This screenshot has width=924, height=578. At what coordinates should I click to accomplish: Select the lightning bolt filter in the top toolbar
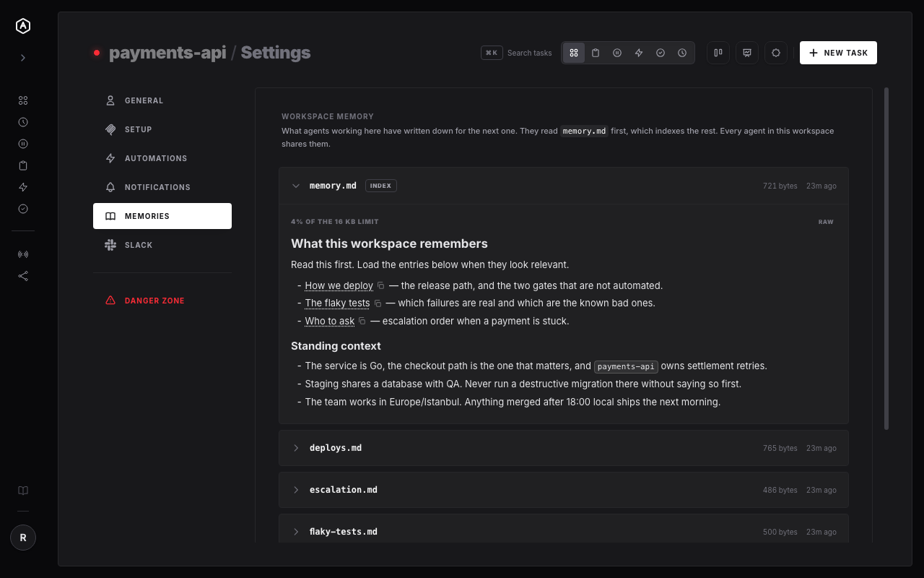pyautogui.click(x=639, y=53)
